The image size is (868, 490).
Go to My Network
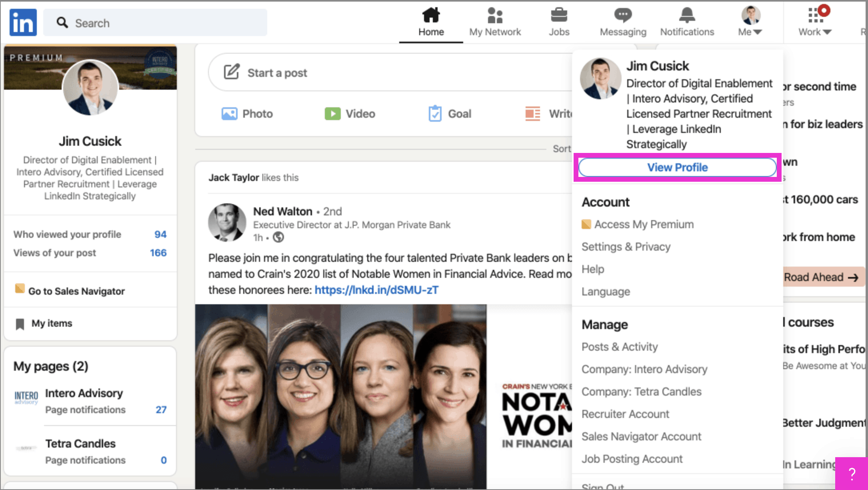[495, 22]
